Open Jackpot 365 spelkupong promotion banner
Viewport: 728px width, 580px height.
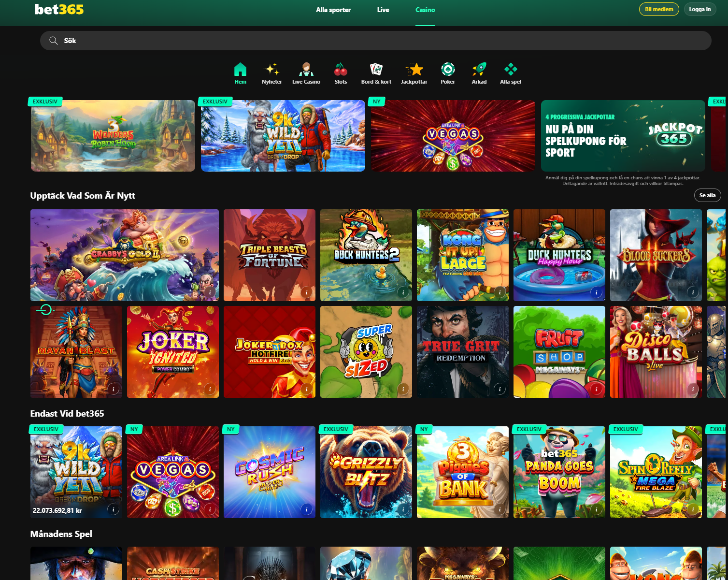pos(623,136)
